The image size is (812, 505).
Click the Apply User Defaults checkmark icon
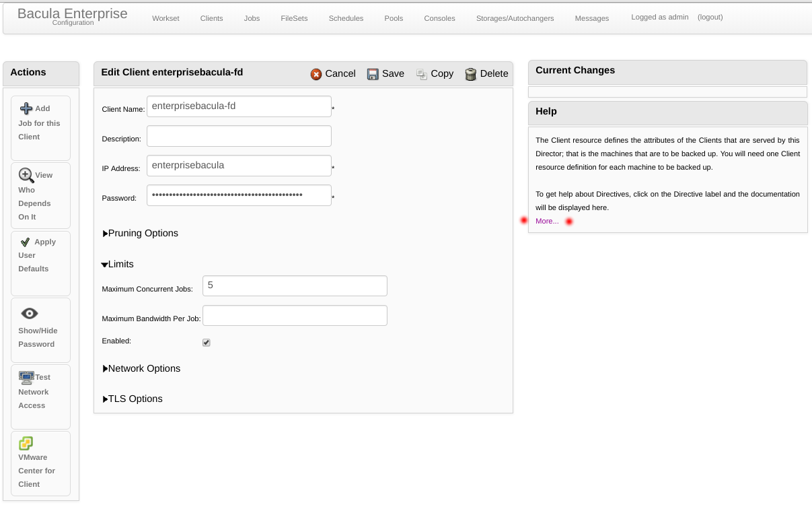pos(26,242)
